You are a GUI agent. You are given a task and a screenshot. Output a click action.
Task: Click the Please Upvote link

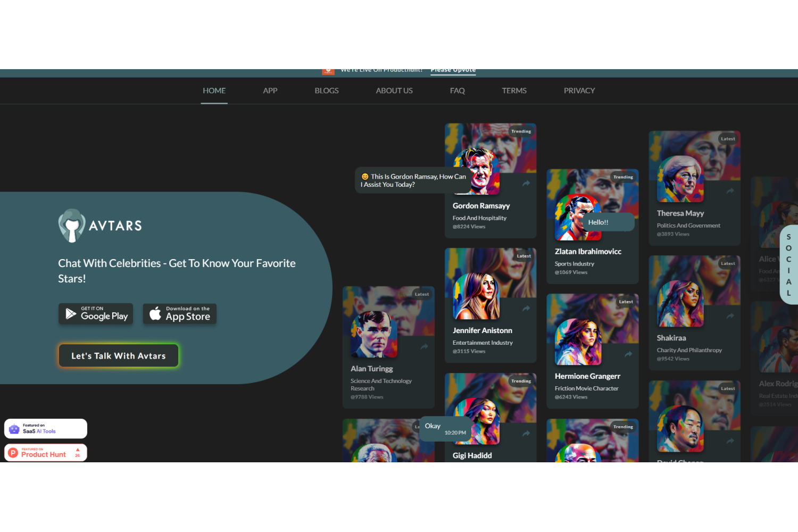[x=453, y=71]
